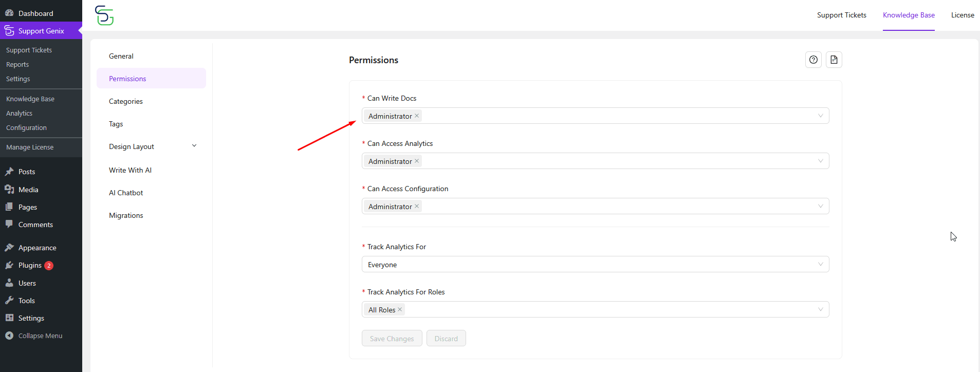Click the Collapse Menu arrow icon
The width and height of the screenshot is (980, 372).
(x=9, y=336)
